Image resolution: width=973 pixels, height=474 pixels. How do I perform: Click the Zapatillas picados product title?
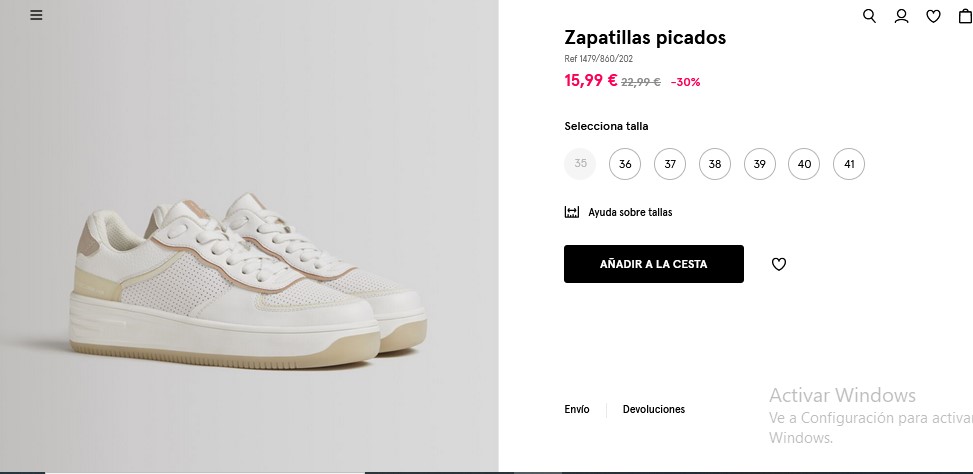[x=645, y=37]
